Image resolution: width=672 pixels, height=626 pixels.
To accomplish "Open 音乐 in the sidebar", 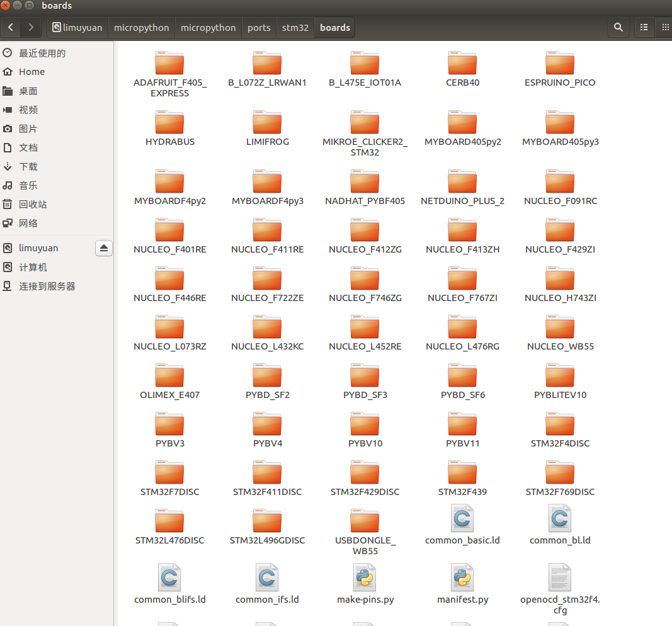I will (x=57, y=185).
